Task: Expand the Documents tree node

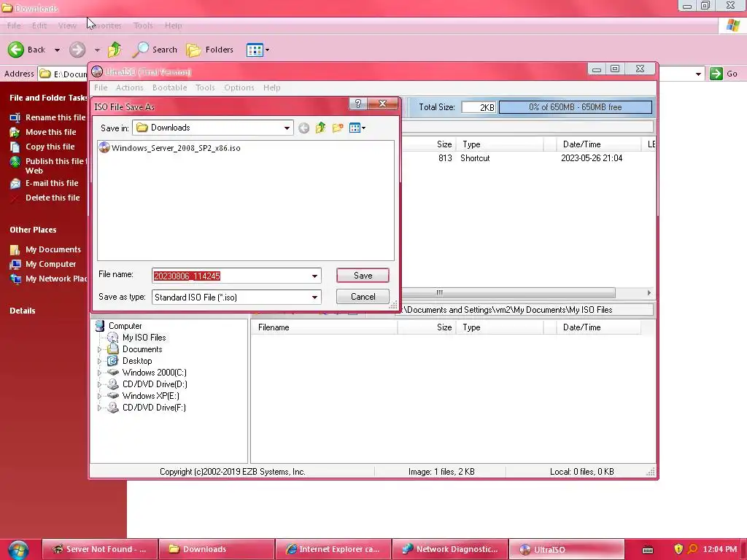Action: click(x=99, y=349)
